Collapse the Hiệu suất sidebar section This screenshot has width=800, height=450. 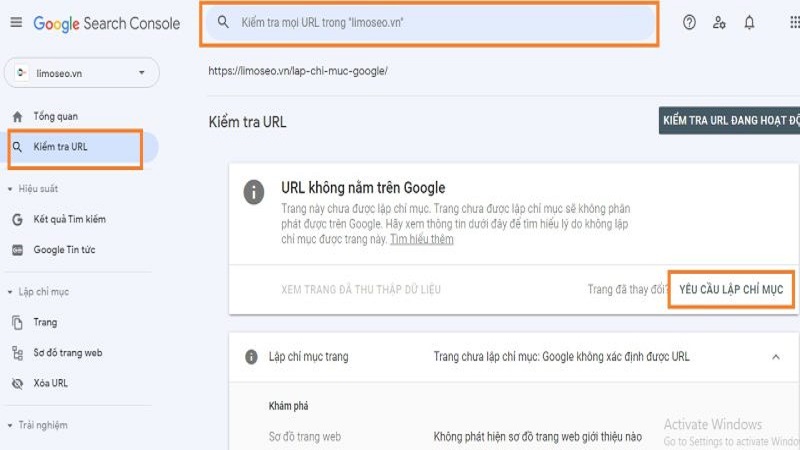tap(10, 188)
